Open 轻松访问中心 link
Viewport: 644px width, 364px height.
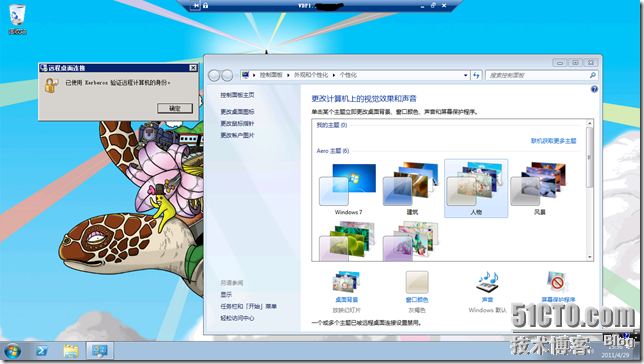click(x=237, y=318)
